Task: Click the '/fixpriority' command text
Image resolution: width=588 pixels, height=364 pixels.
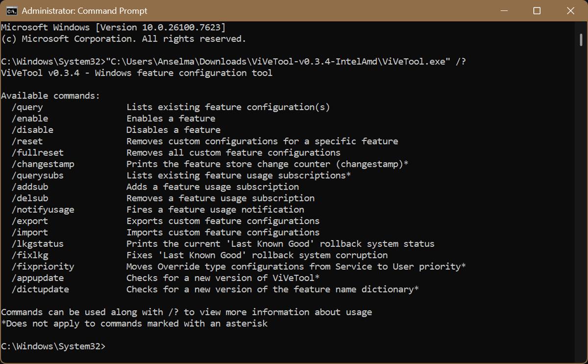Action: coord(43,267)
